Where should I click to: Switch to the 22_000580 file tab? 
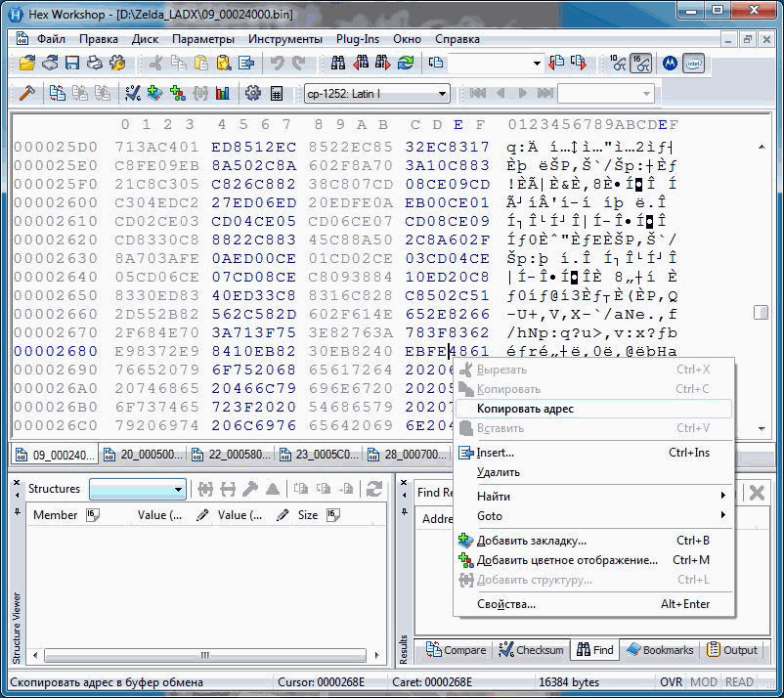click(x=233, y=455)
